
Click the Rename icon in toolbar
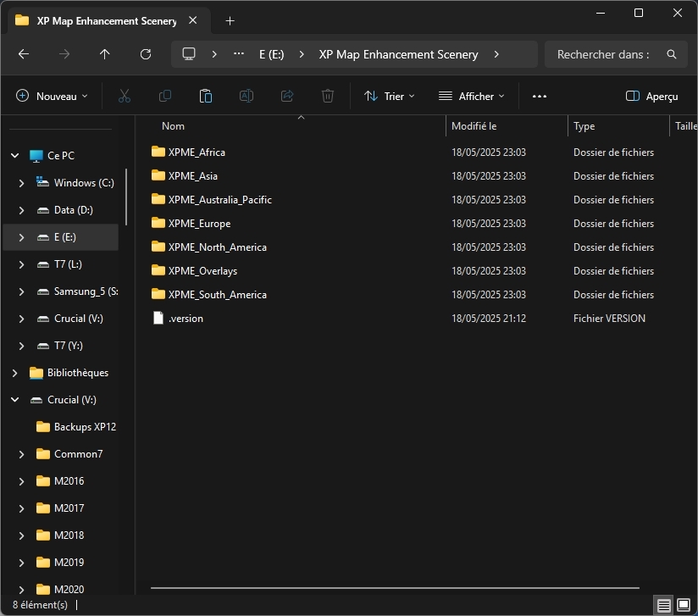pos(247,97)
